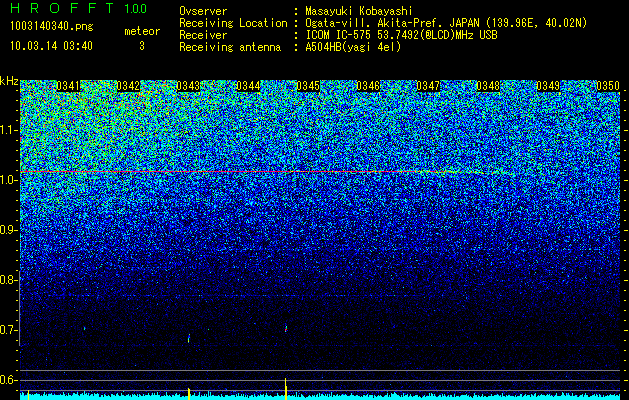Click the Ovserver label

coord(203,11)
